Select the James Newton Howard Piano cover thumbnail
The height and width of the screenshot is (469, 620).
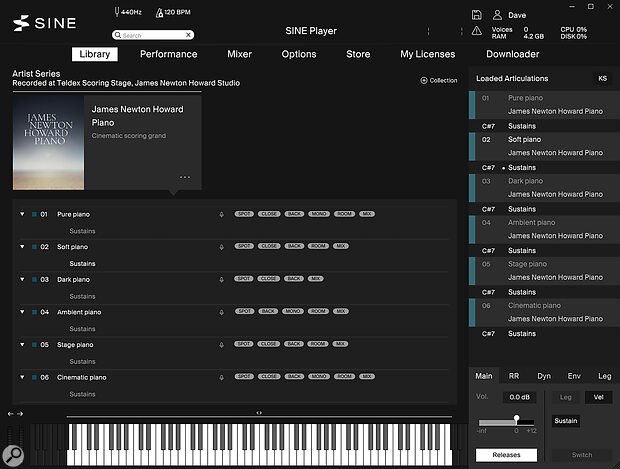point(48,143)
